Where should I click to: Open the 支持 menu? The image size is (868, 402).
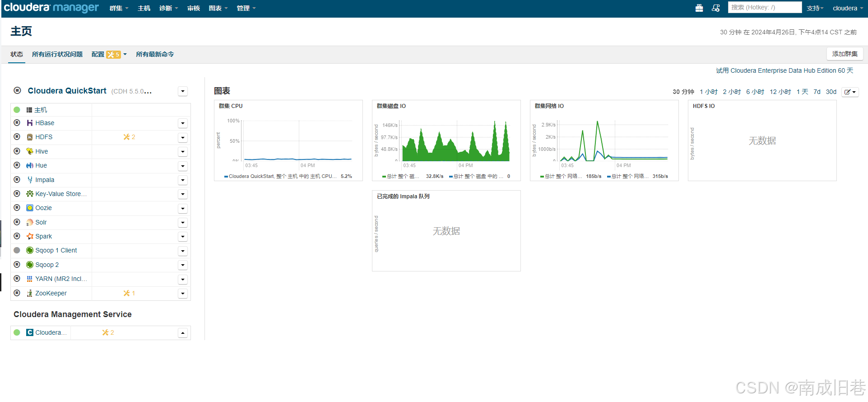coord(815,8)
